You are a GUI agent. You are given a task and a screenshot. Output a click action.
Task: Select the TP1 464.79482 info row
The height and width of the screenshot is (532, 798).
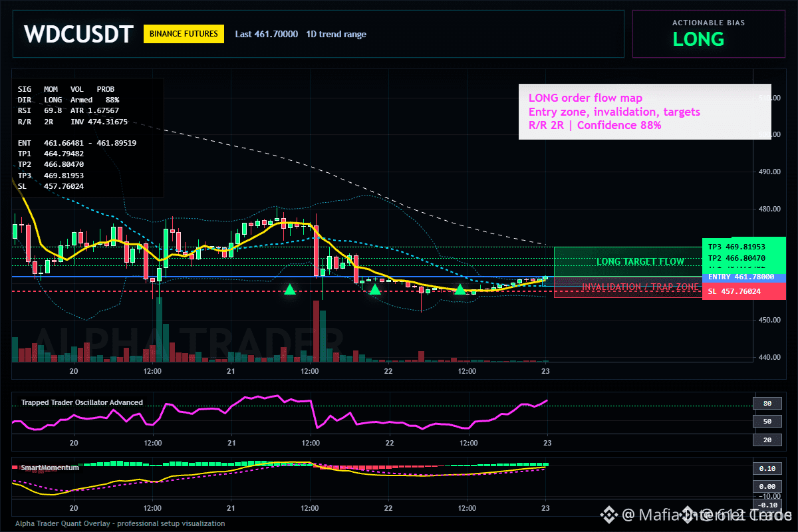(51, 154)
